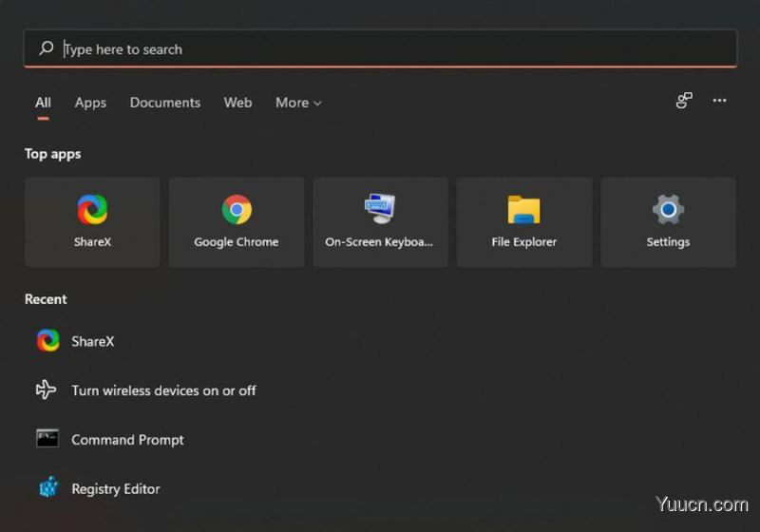Screen dimensions: 760x532
Task: Open "ShareX" text in Recent list
Action: tap(93, 342)
